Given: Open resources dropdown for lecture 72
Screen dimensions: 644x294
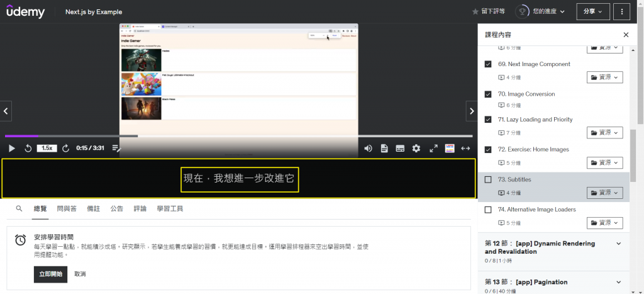Looking at the screenshot, I should coord(604,163).
